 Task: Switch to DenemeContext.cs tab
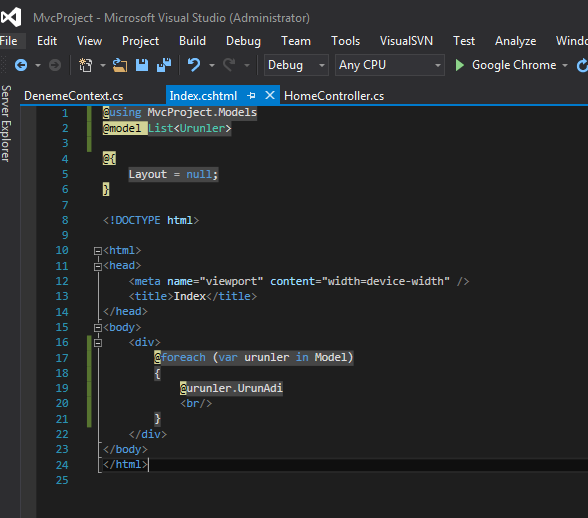tap(74, 96)
